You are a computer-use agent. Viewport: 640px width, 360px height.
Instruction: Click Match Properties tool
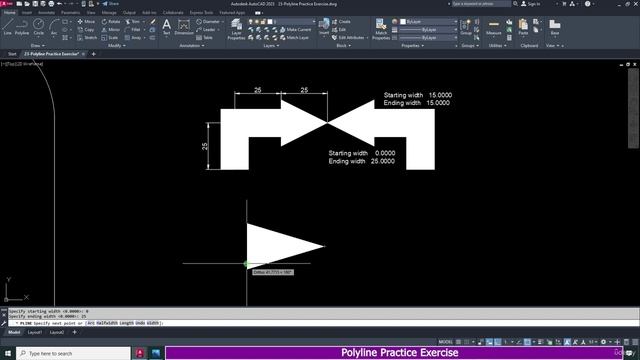381,29
